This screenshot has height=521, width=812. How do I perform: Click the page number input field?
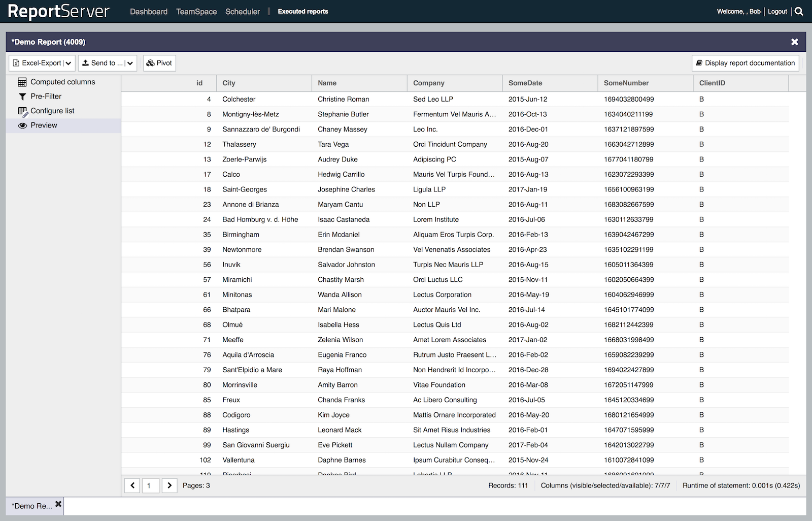tap(151, 485)
